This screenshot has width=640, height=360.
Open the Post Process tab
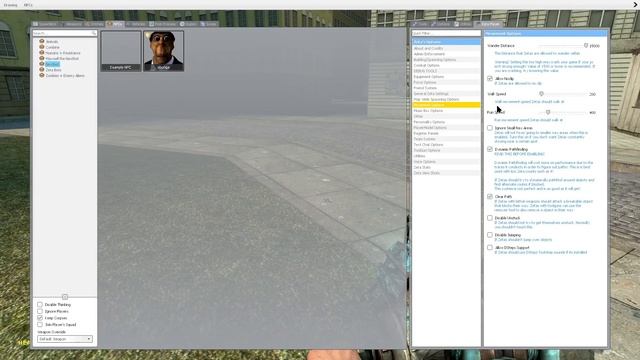coord(163,24)
